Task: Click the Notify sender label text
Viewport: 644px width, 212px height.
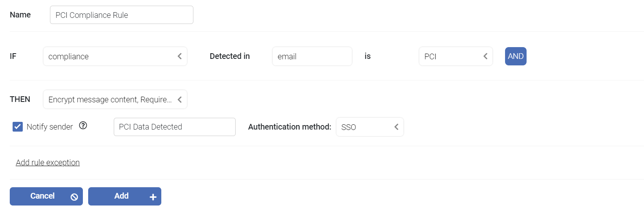Action: point(50,127)
